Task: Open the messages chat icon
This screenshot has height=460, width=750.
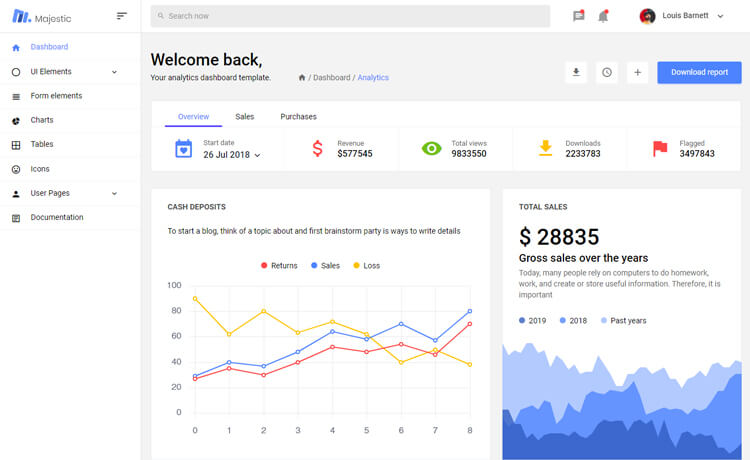Action: click(578, 16)
